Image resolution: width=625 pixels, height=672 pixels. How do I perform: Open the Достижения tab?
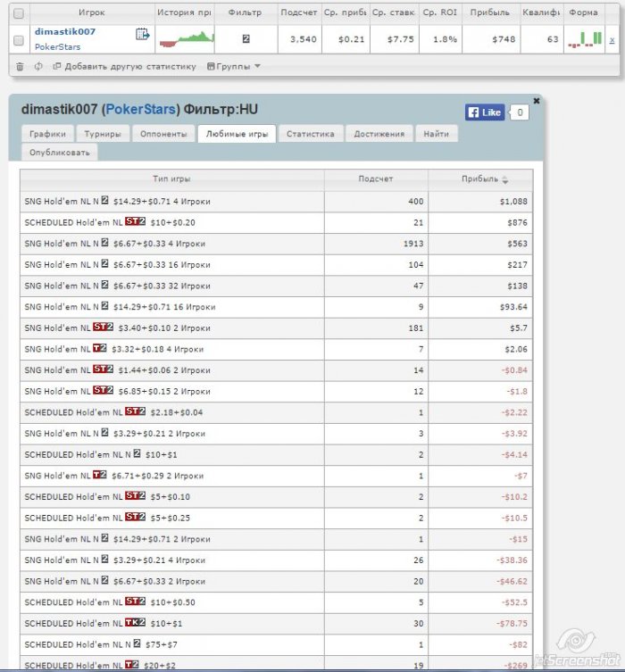pos(379,134)
